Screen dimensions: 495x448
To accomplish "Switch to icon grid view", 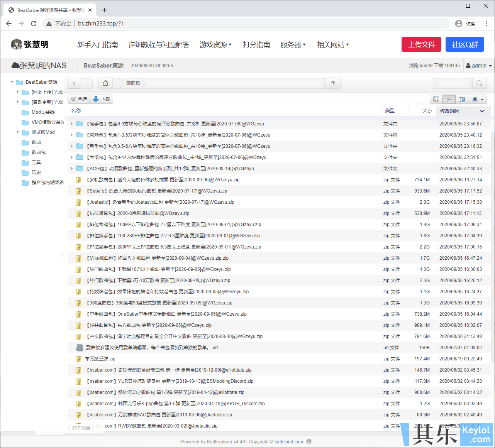I will tap(436, 99).
